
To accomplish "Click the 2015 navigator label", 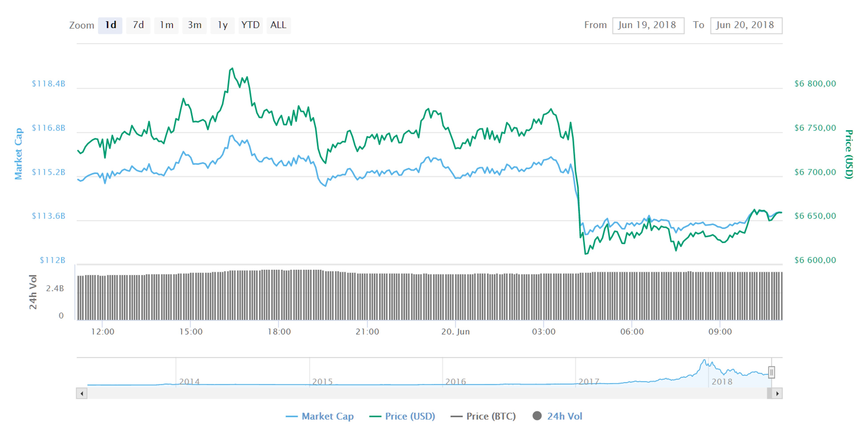I will click(x=322, y=381).
